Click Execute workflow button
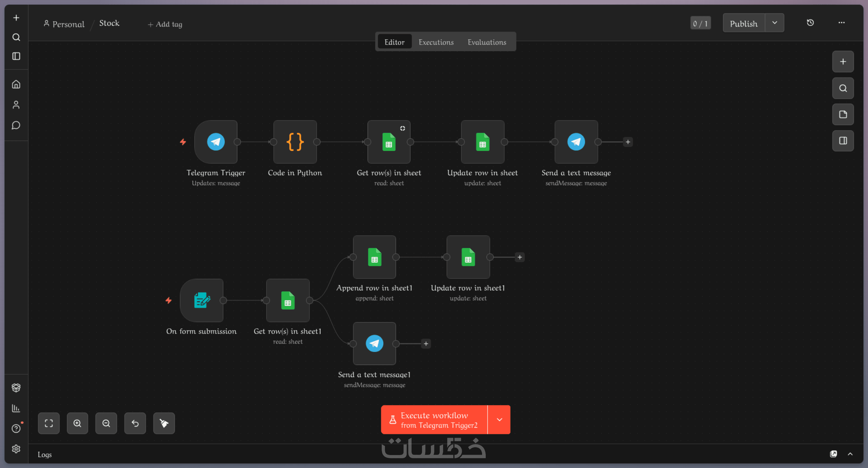The image size is (868, 468). click(434, 419)
